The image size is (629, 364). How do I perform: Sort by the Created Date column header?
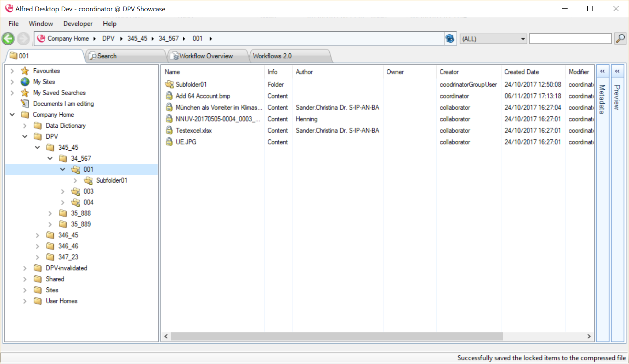pyautogui.click(x=522, y=72)
